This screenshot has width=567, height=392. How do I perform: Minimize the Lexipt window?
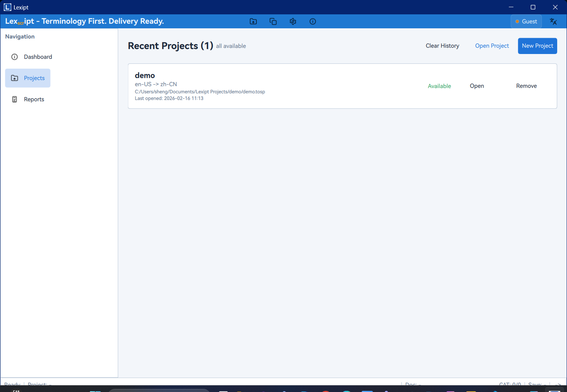tap(511, 7)
